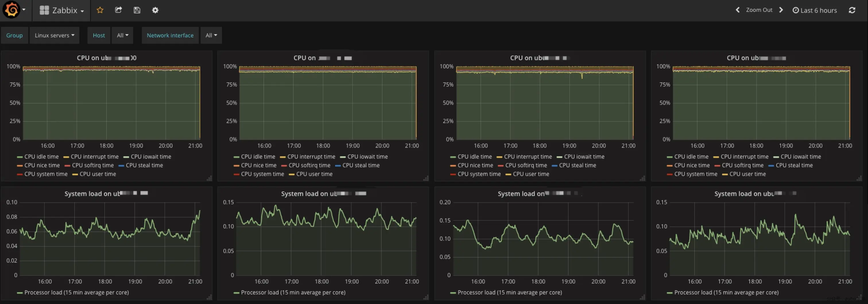Click the Network interface variable label
The width and height of the screenshot is (868, 304).
(170, 35)
